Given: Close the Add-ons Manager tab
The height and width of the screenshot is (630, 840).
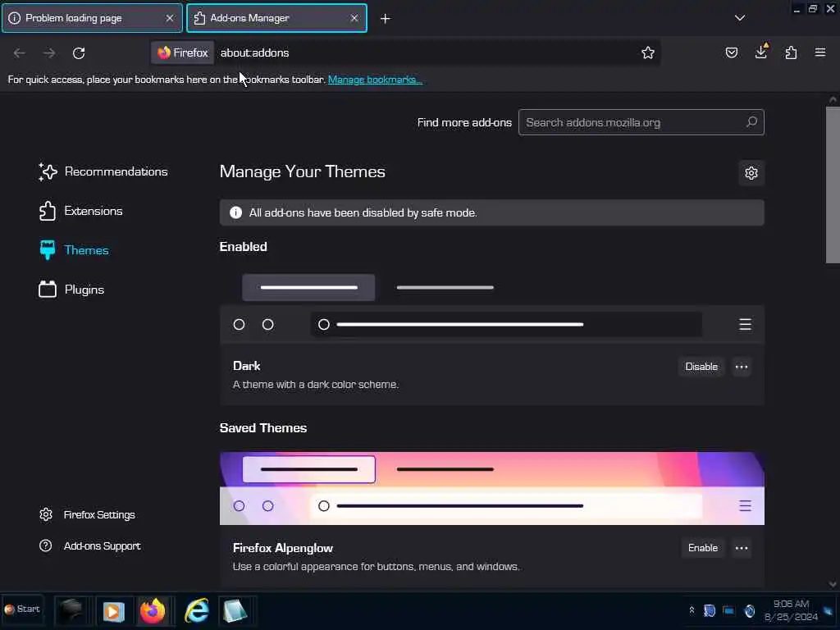Looking at the screenshot, I should pos(354,18).
